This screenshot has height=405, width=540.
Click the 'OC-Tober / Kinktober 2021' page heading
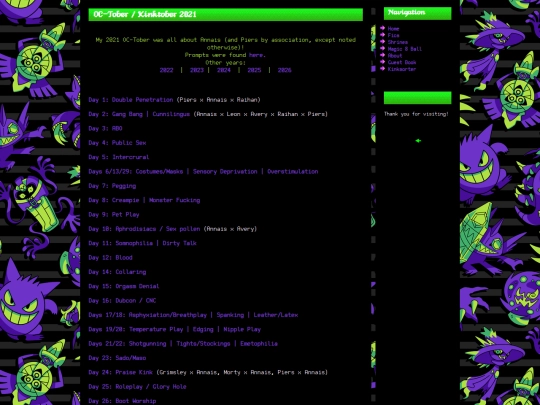point(145,14)
